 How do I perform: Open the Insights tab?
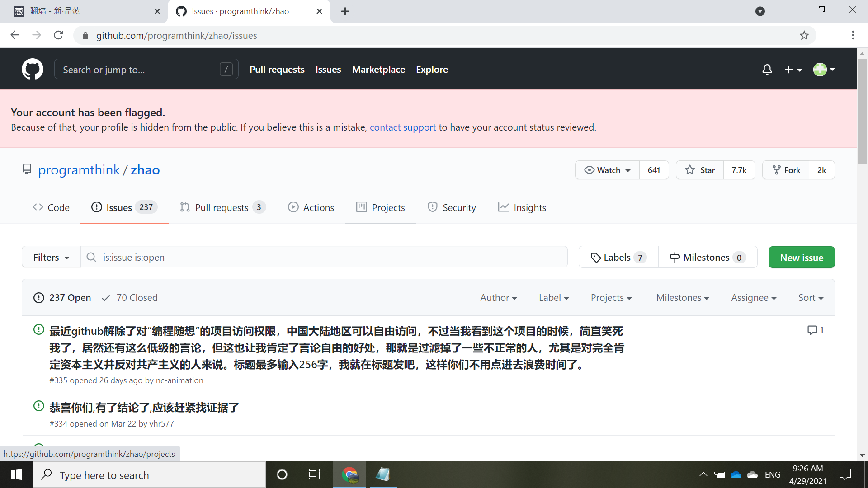(522, 208)
